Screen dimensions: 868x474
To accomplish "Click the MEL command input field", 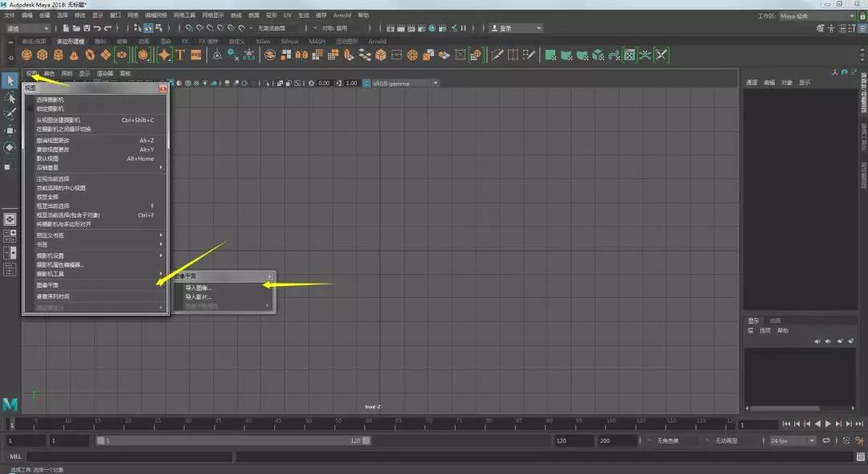I will (x=129, y=456).
